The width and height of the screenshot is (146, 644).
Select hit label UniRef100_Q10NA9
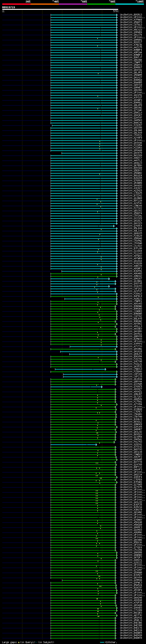coord(131,198)
